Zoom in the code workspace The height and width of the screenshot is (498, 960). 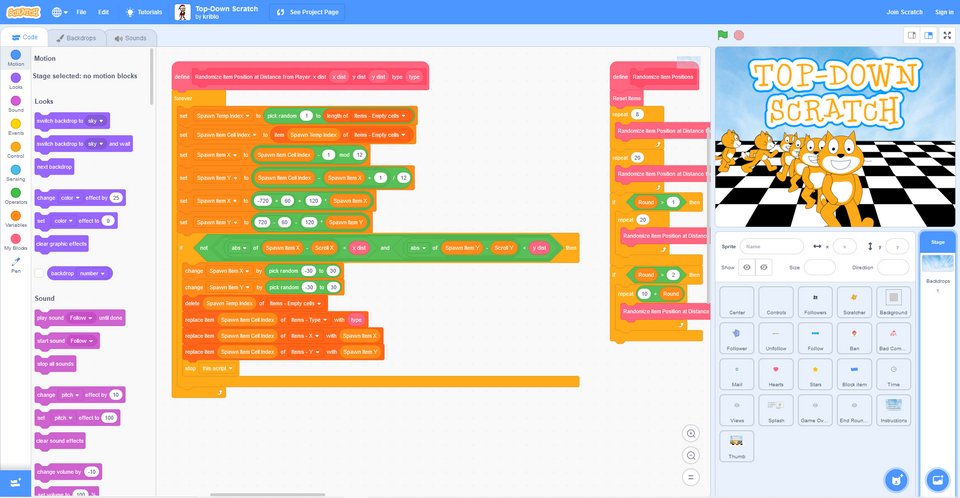point(691,434)
